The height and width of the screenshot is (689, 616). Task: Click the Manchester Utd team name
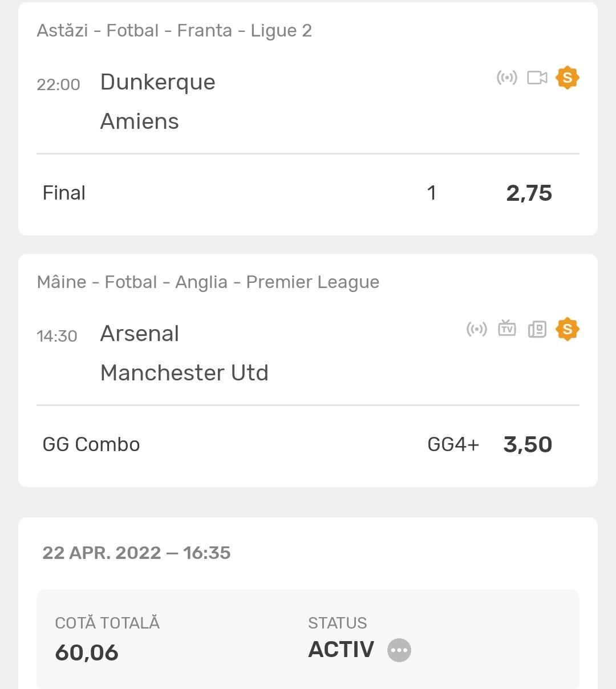184,373
